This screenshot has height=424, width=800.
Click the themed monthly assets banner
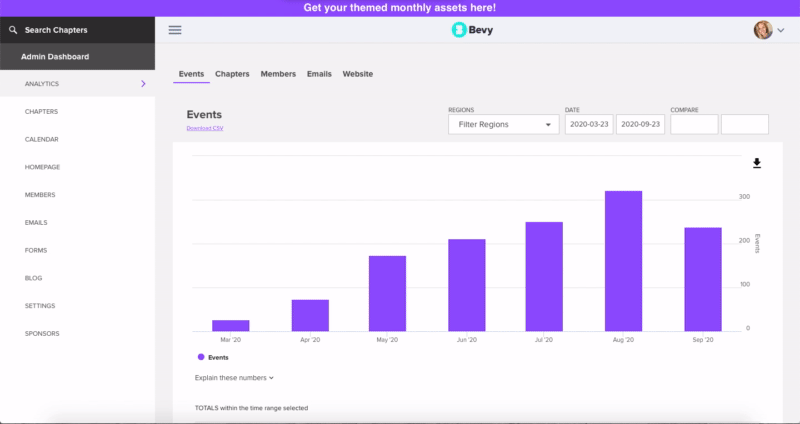tap(400, 8)
